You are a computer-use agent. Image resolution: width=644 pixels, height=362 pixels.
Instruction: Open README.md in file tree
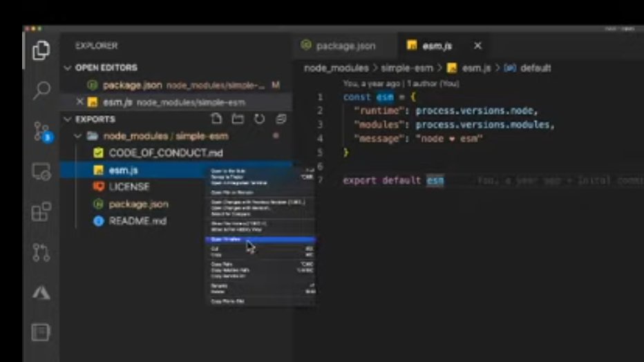(137, 221)
